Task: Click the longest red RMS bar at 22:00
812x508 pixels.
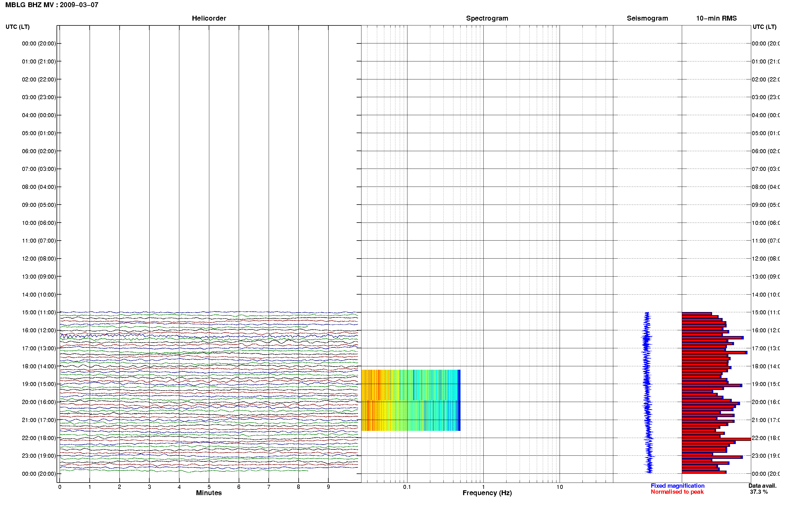Action: (716, 439)
